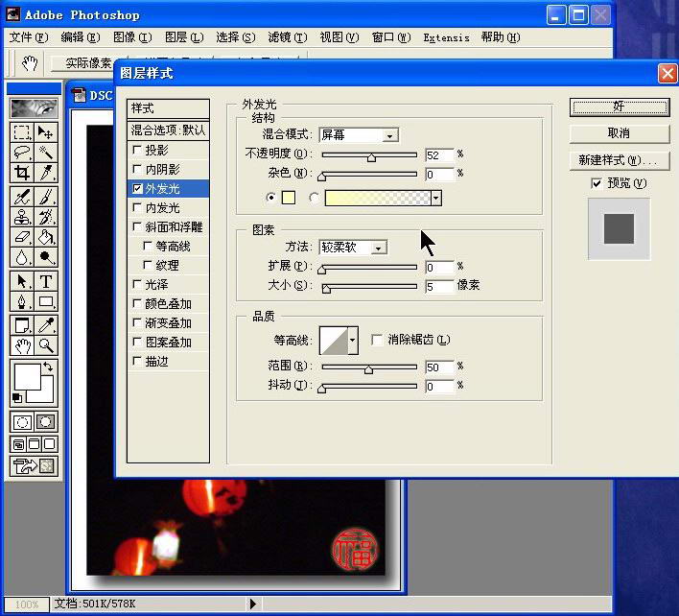Select the Paint Bucket tool
This screenshot has width=679, height=616.
pyautogui.click(x=45, y=237)
